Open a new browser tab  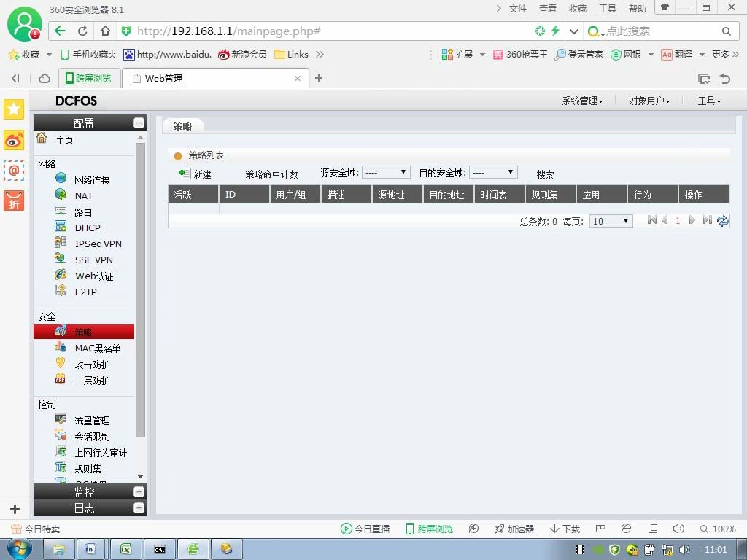(x=319, y=78)
